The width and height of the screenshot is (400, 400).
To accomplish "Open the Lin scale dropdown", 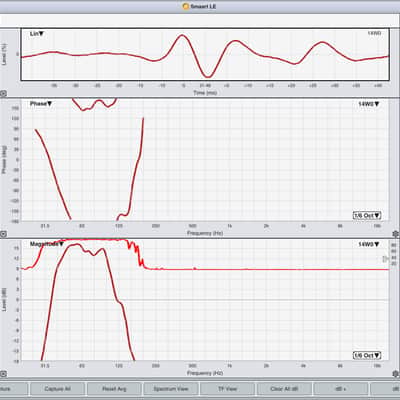I will click(37, 34).
